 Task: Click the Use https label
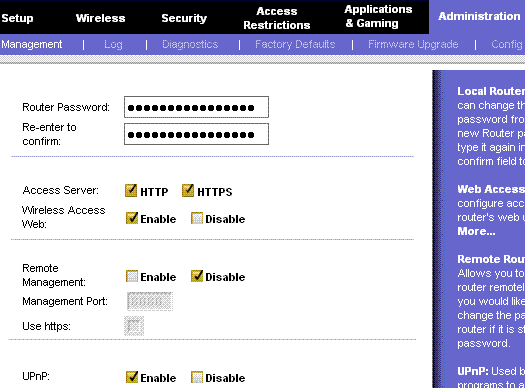click(x=46, y=326)
